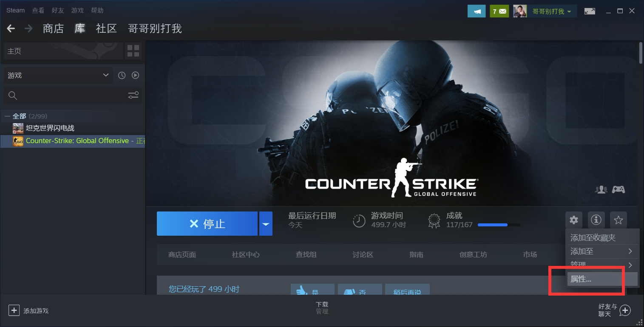This screenshot has width=644, height=327.
Task: Click the search magnifier icon
Action: [13, 96]
